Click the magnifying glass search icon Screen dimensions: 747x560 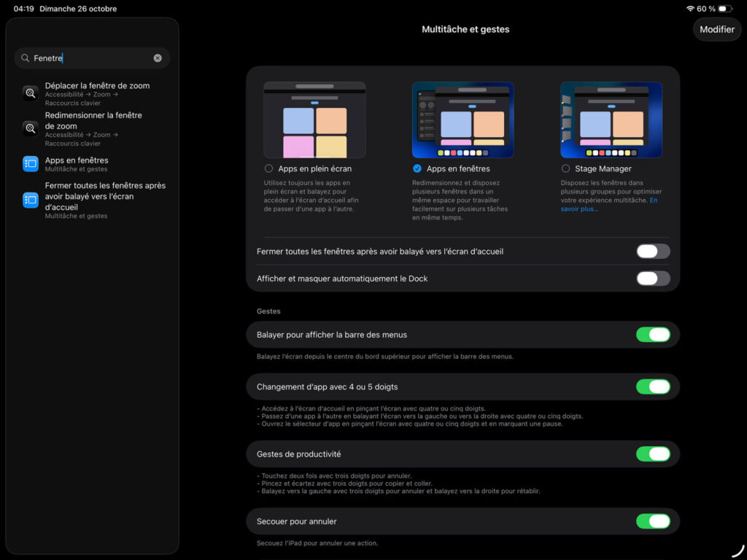click(x=26, y=58)
